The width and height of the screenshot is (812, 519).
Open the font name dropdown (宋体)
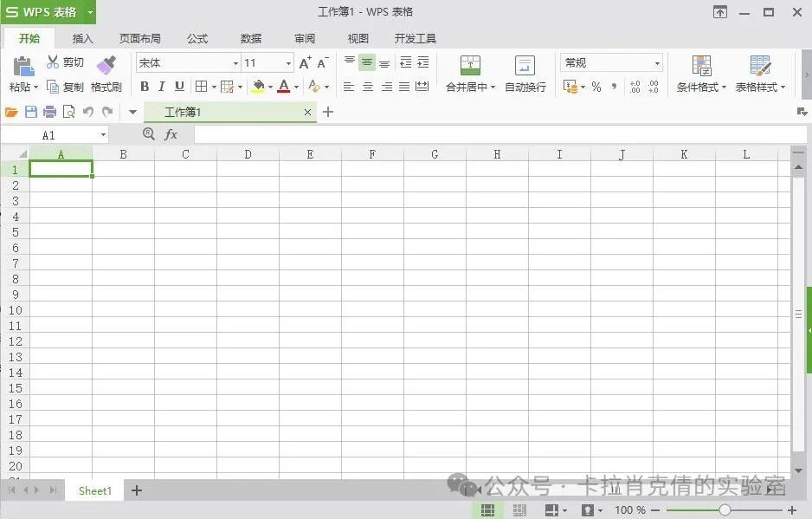tap(235, 63)
